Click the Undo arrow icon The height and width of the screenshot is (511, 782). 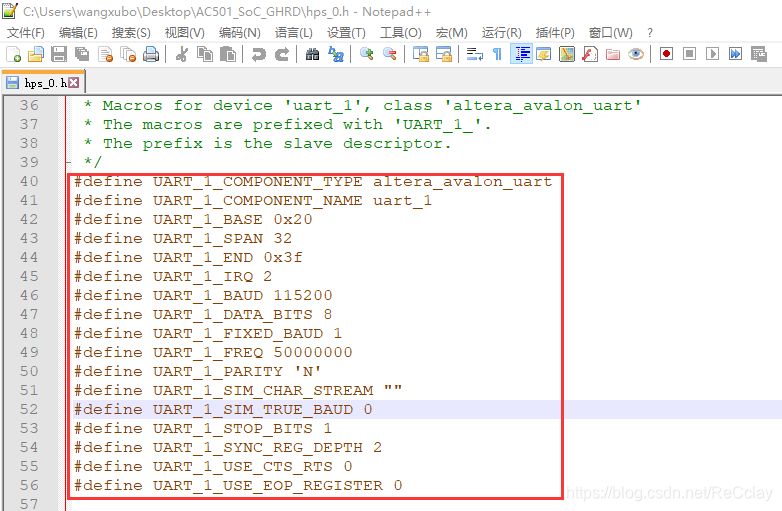tap(258, 54)
